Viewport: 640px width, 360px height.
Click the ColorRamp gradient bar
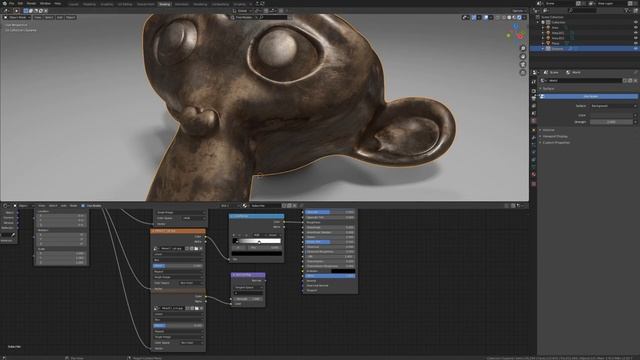click(x=257, y=241)
